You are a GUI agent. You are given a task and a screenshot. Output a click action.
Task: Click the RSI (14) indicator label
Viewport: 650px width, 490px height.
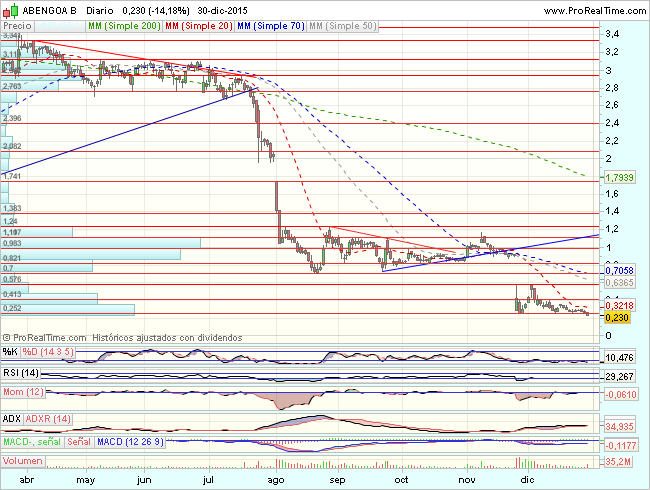21,373
